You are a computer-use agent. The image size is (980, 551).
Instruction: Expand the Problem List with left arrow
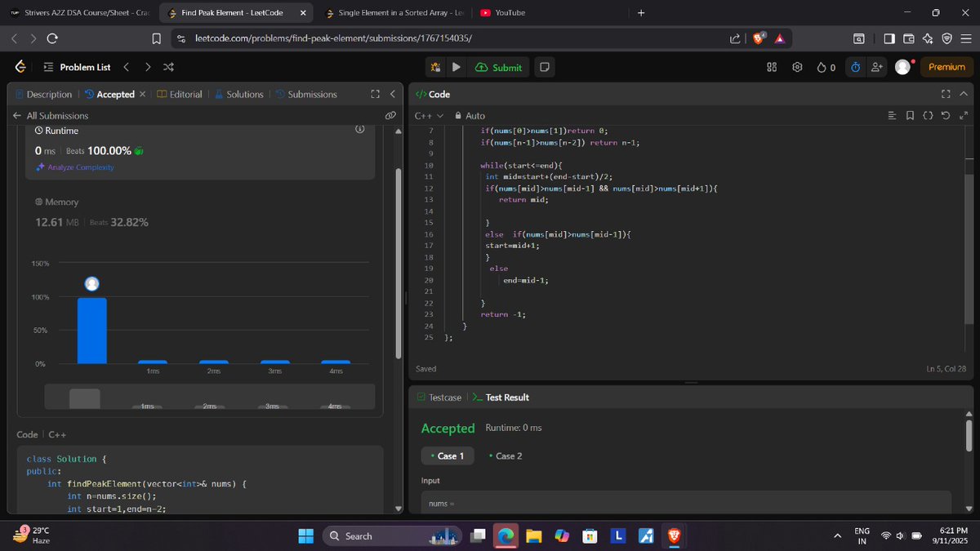pos(127,67)
